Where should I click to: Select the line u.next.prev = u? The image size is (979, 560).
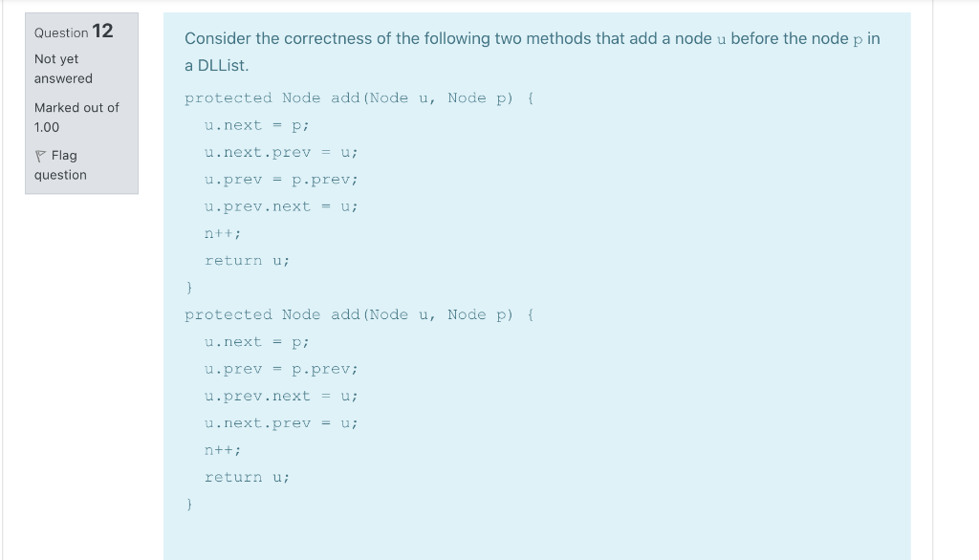(x=281, y=152)
